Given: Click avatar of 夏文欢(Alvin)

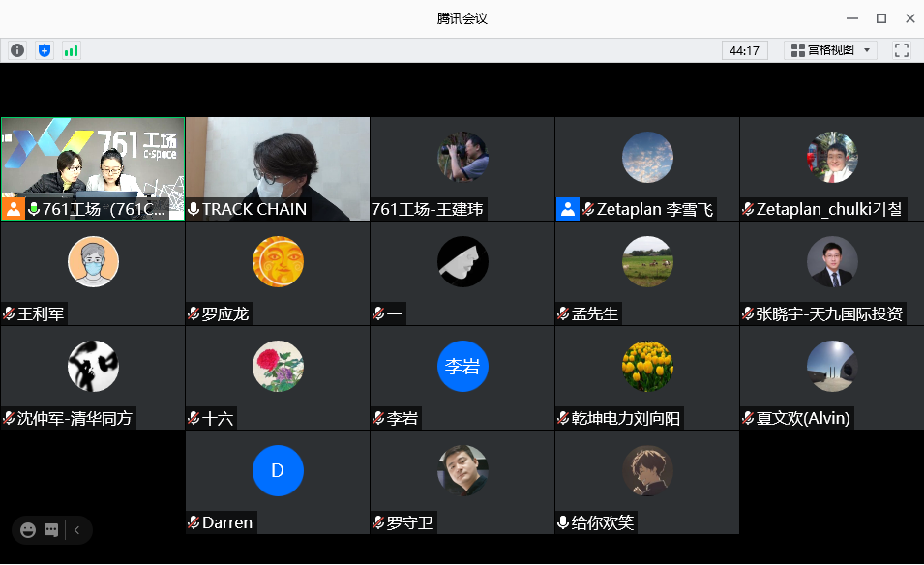Looking at the screenshot, I should [832, 366].
